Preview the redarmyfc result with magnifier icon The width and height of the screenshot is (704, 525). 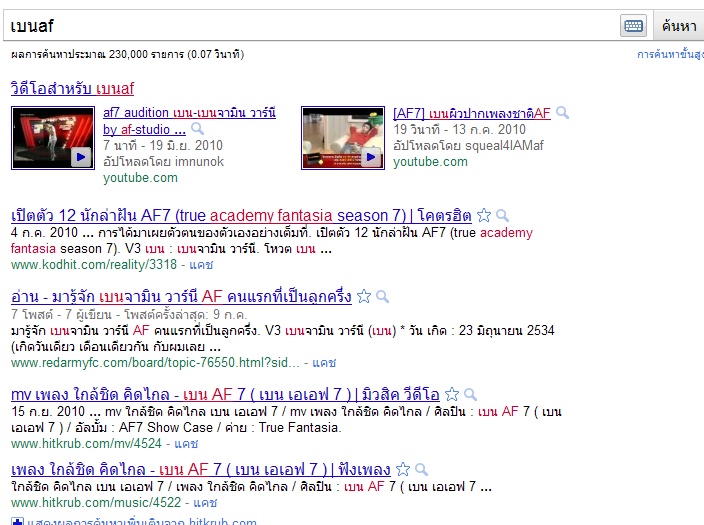tap(382, 296)
